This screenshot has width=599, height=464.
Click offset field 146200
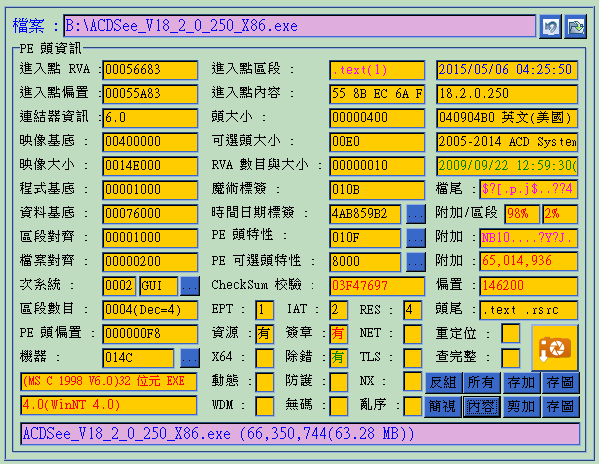click(x=529, y=286)
